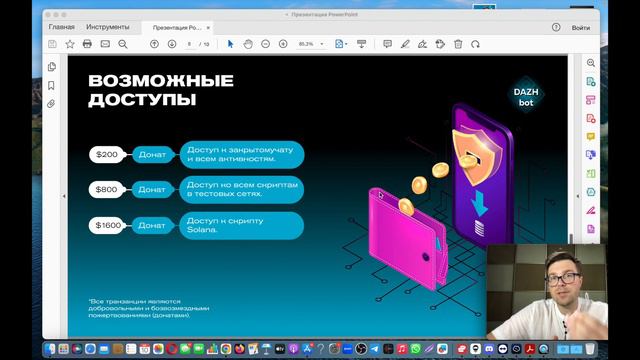Open the yellow comment tool in right pane
Image resolution: width=640 pixels, height=360 pixels.
591,137
